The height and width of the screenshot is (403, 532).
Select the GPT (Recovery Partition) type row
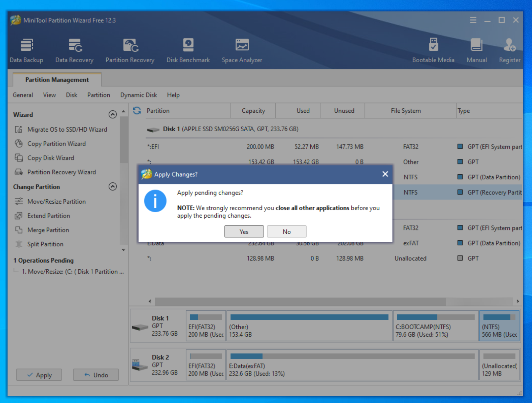pyautogui.click(x=458, y=192)
